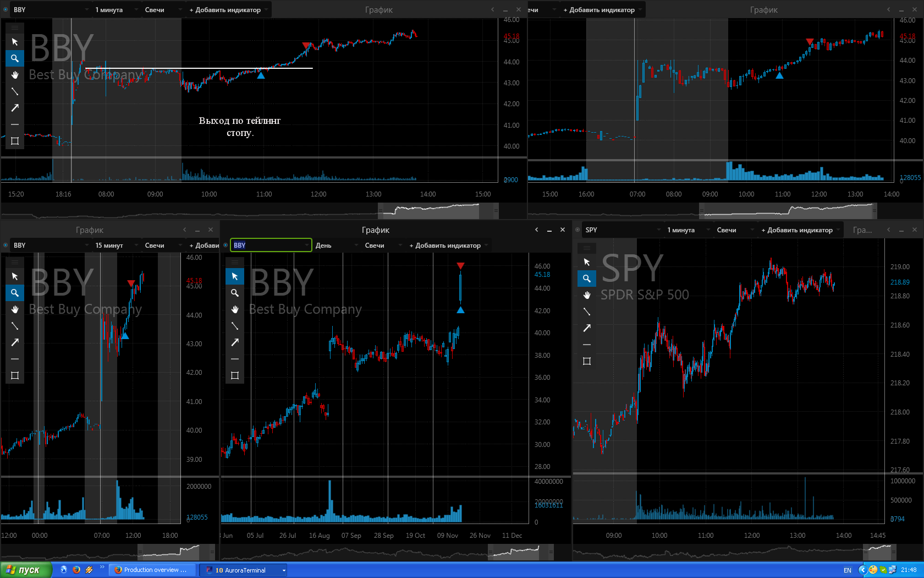
Task: Open the 'Свечи' dropdown in the daily BBY chart
Action: point(383,246)
